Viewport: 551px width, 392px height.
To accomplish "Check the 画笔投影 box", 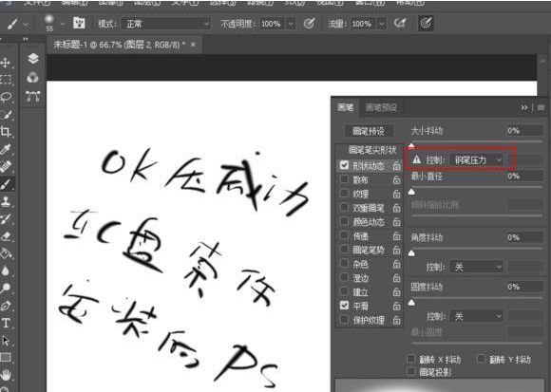I will pos(410,371).
